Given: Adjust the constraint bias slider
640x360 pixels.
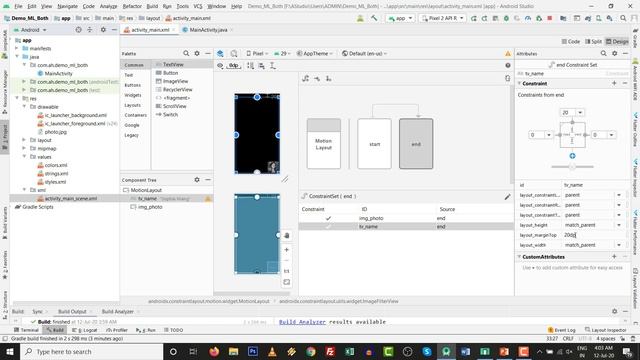Looking at the screenshot, I should click(572, 167).
